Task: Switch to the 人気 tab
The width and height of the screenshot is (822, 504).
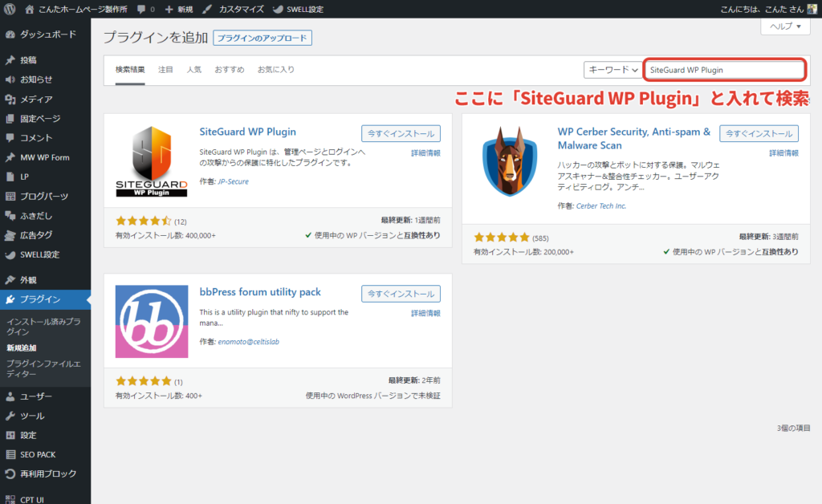Action: (194, 70)
